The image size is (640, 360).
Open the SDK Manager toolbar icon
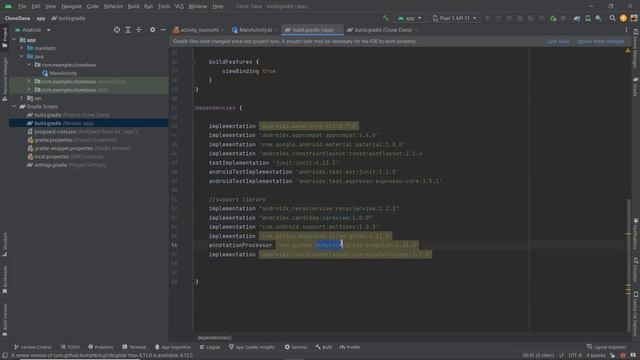[x=598, y=18]
